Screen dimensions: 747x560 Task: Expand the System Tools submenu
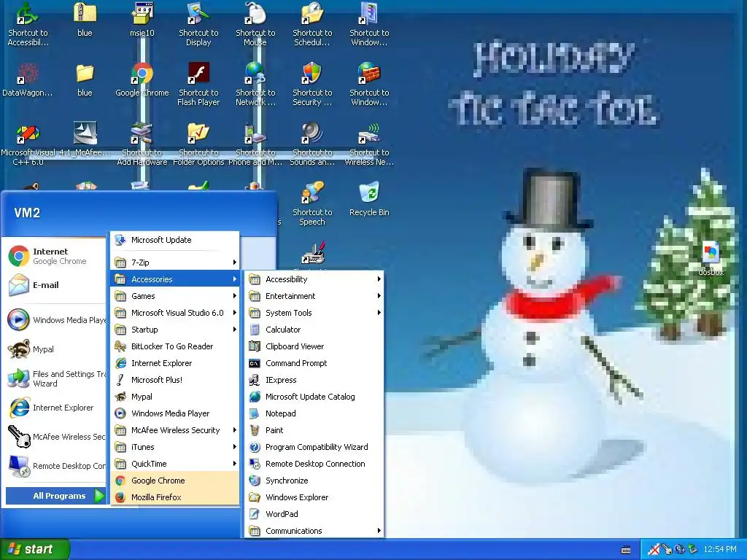314,312
